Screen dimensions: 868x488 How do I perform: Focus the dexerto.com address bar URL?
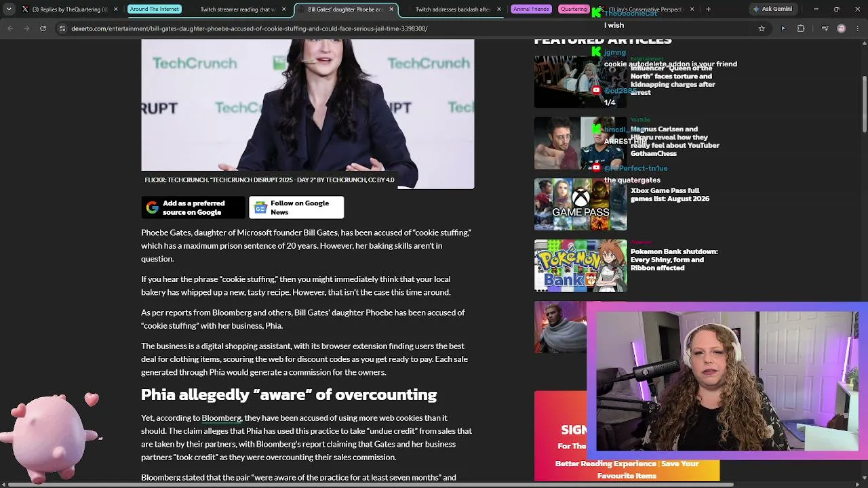coord(250,28)
